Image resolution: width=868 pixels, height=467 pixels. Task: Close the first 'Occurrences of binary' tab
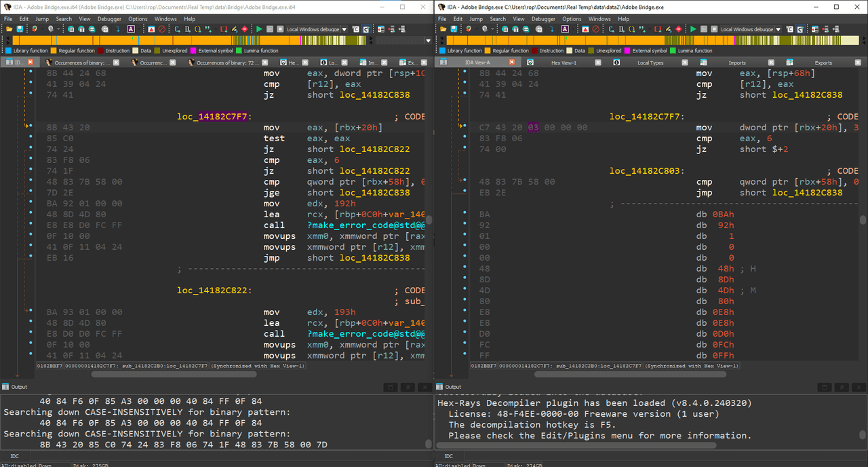point(116,62)
